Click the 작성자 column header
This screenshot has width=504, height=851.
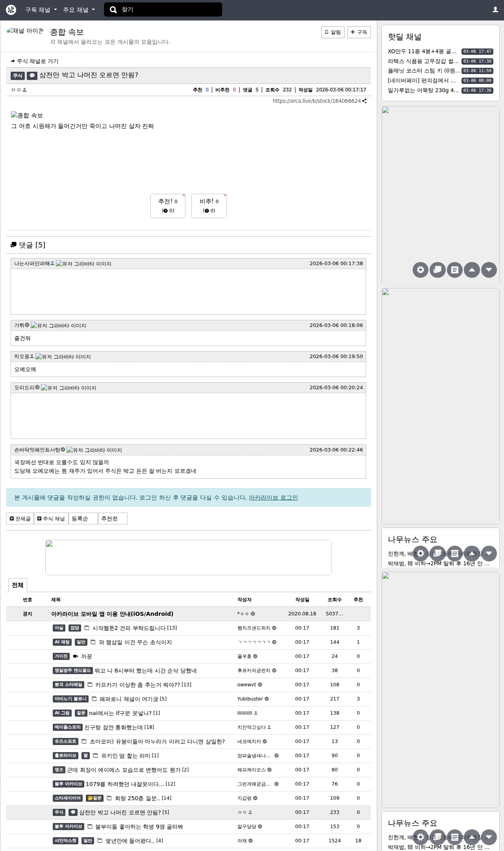[x=244, y=600]
